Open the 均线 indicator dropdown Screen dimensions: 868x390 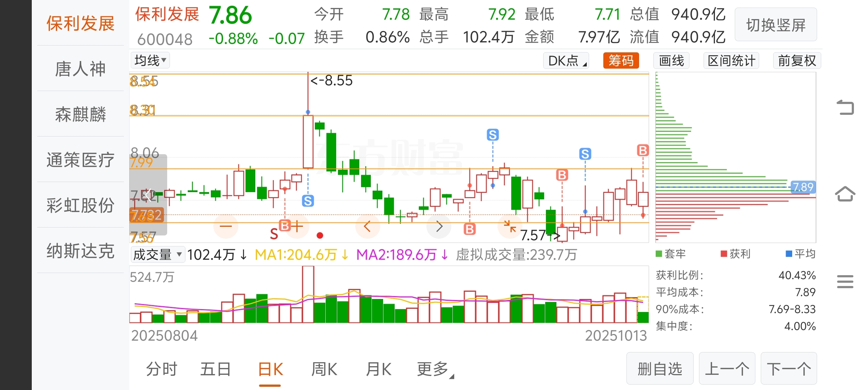[x=150, y=60]
